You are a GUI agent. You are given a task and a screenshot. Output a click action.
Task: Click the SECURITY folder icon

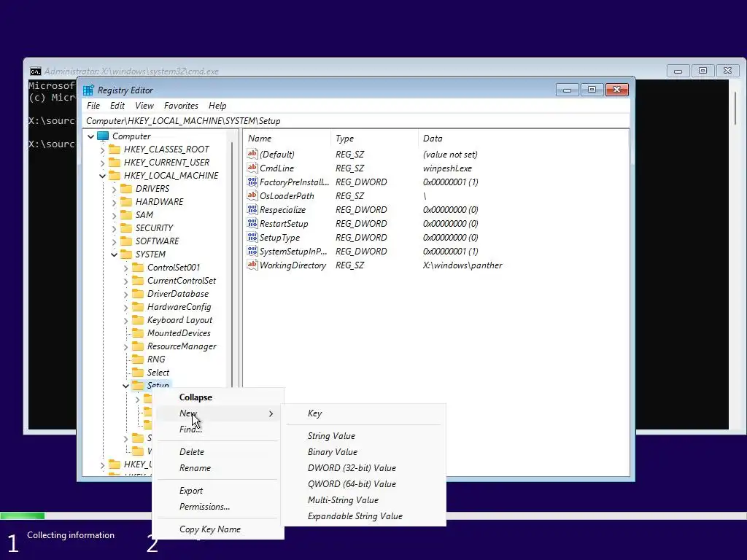pyautogui.click(x=126, y=228)
